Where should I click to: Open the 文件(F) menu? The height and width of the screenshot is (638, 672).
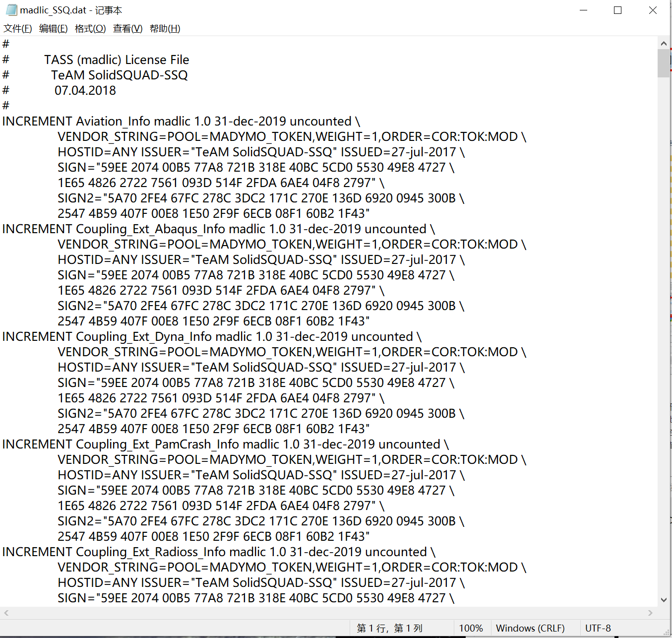[18, 29]
